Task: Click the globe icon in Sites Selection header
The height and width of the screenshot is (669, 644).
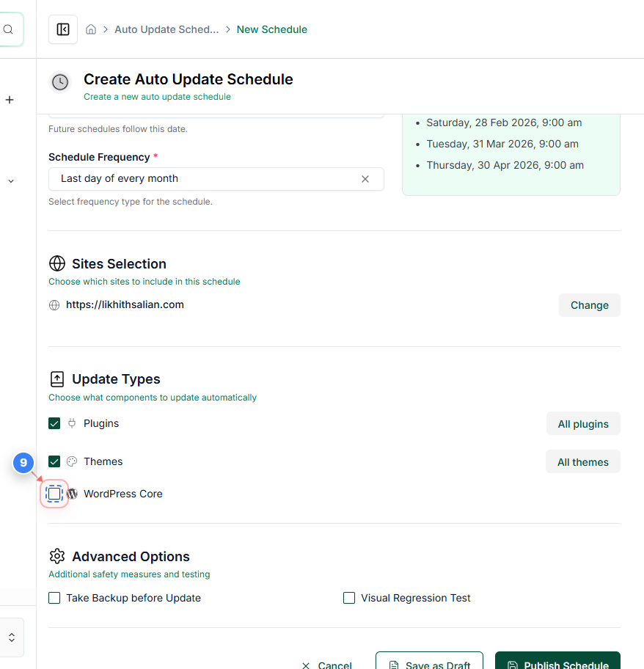Action: pyautogui.click(x=57, y=263)
